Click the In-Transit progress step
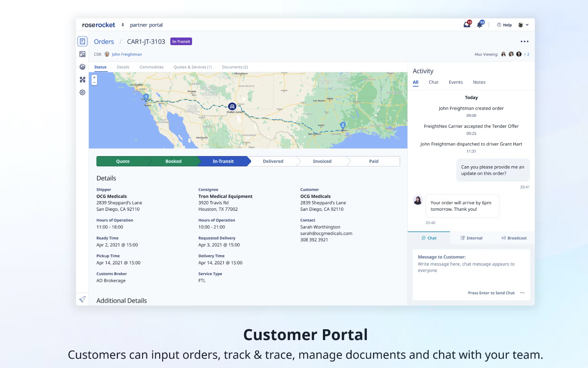 pos(223,161)
